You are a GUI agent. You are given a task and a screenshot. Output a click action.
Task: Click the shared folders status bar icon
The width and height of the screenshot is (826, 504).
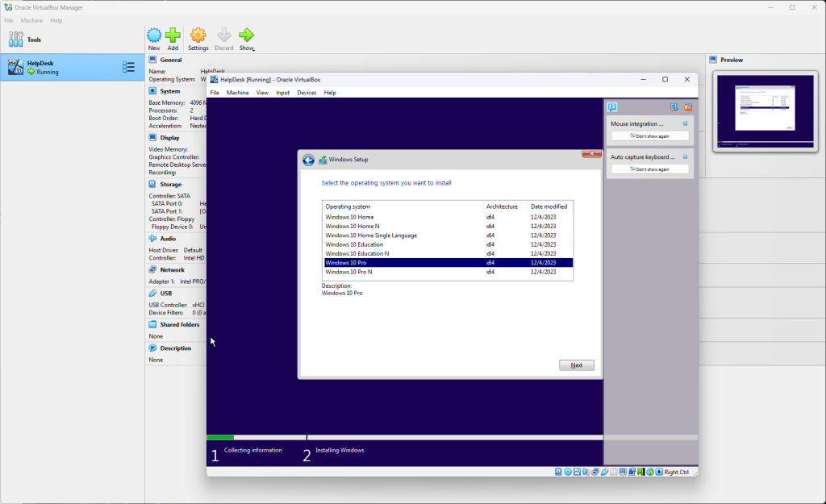(613, 472)
